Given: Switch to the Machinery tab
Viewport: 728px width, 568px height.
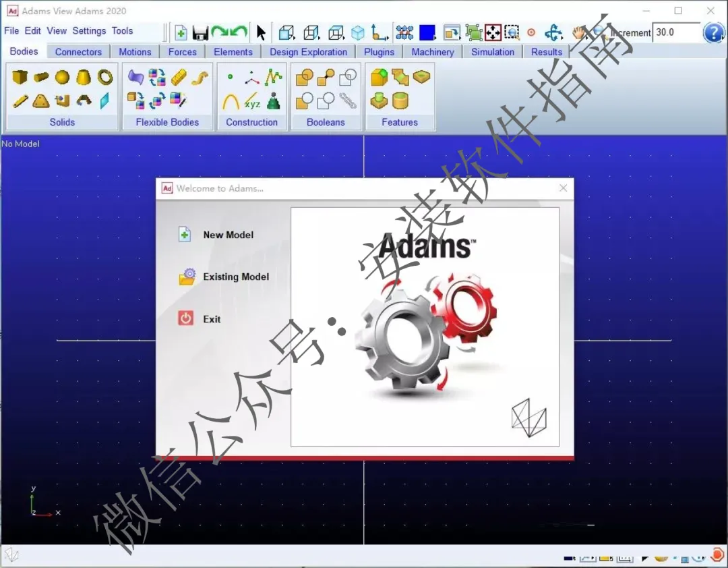Looking at the screenshot, I should click(x=433, y=51).
